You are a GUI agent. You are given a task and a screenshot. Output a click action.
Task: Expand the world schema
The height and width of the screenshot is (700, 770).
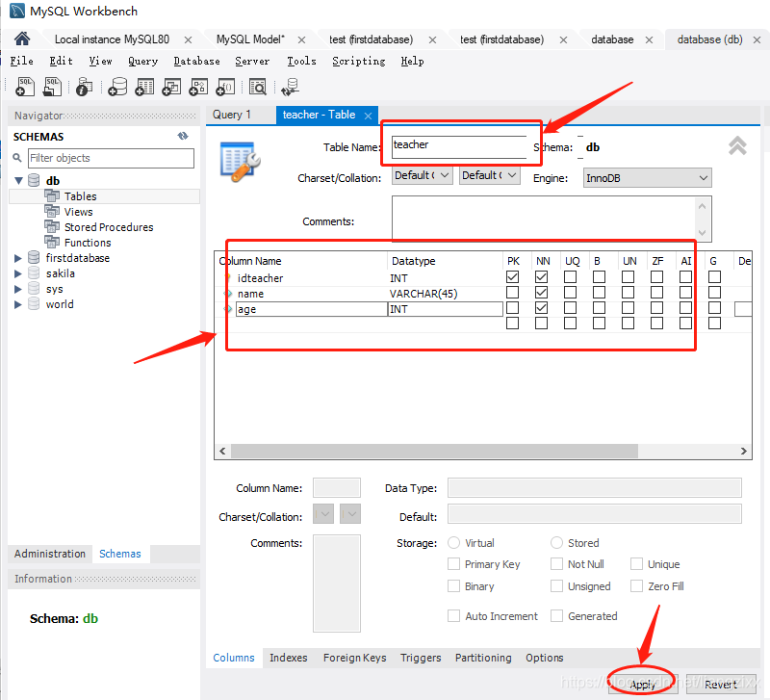pos(18,304)
